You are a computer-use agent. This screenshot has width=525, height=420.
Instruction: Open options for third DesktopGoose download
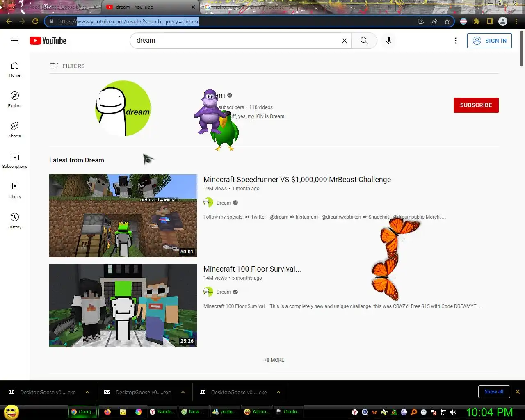coord(278,392)
